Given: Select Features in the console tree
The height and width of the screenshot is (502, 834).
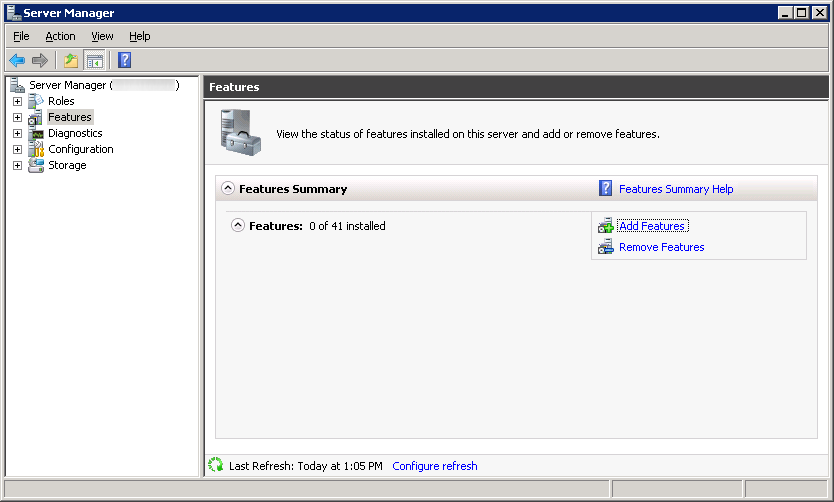Looking at the screenshot, I should [x=70, y=117].
